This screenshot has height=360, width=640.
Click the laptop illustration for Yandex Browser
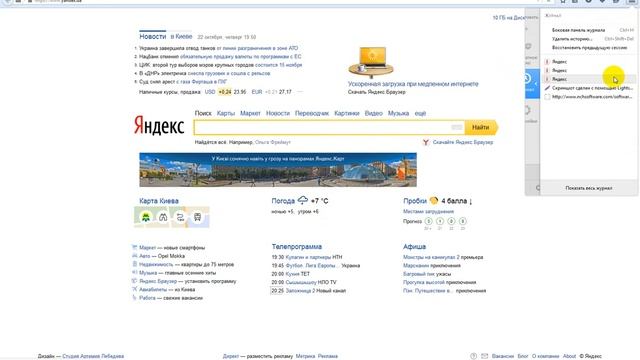tap(371, 61)
